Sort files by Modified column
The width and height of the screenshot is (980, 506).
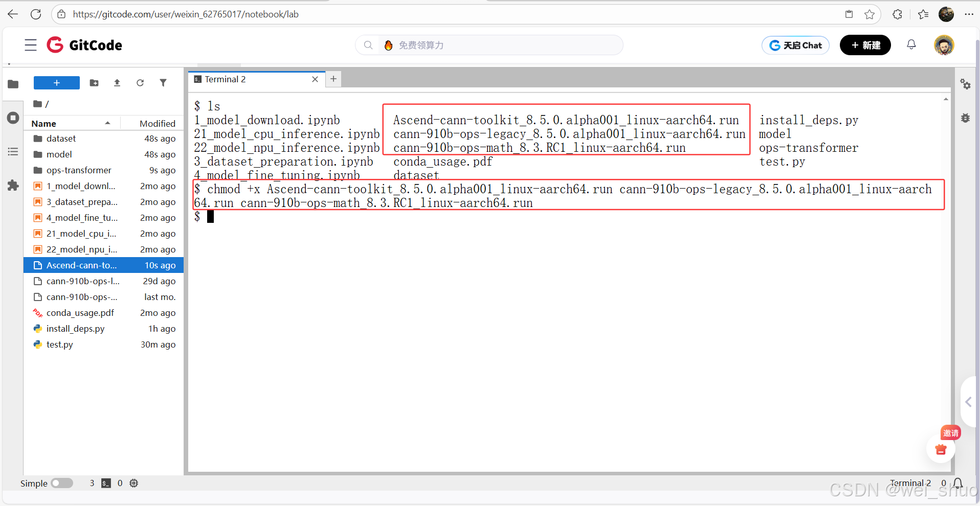coord(152,123)
